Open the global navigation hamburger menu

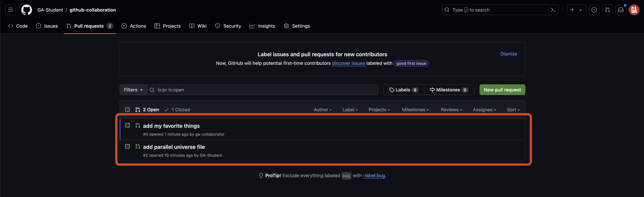coord(11,9)
